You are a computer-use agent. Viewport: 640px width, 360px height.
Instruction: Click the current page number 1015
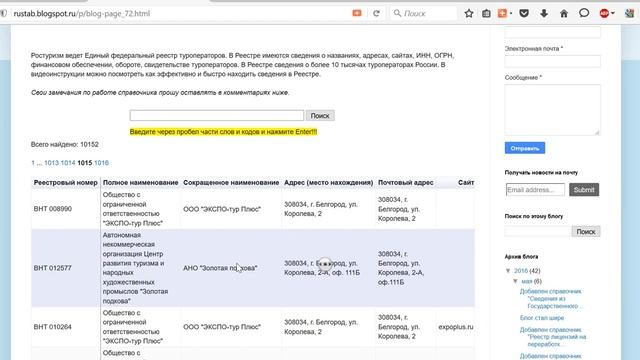[84, 163]
